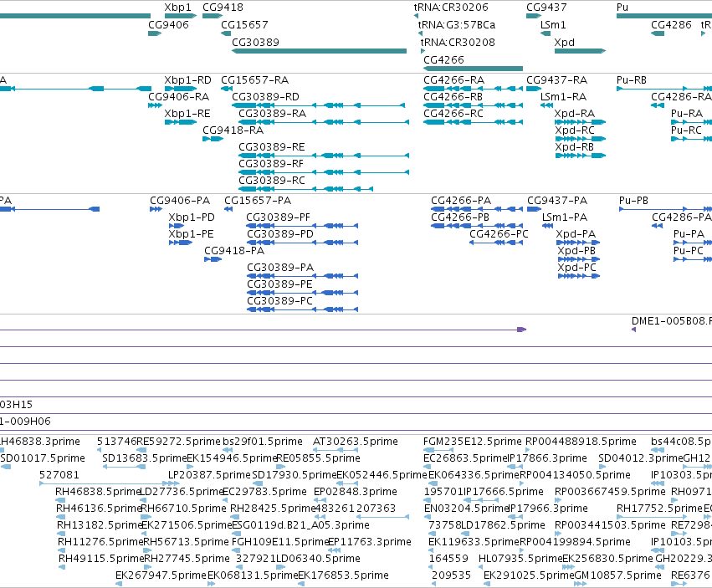Select protein CG9406-PA
712x588 pixels.
pyautogui.click(x=180, y=201)
